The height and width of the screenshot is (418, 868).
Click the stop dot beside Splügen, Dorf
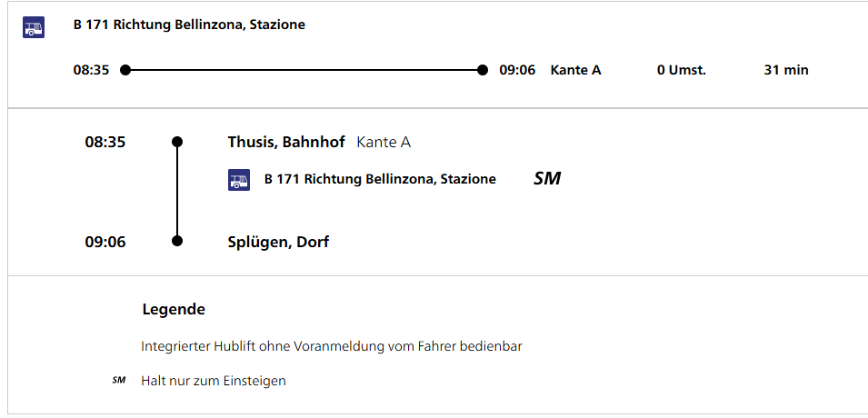tap(177, 241)
